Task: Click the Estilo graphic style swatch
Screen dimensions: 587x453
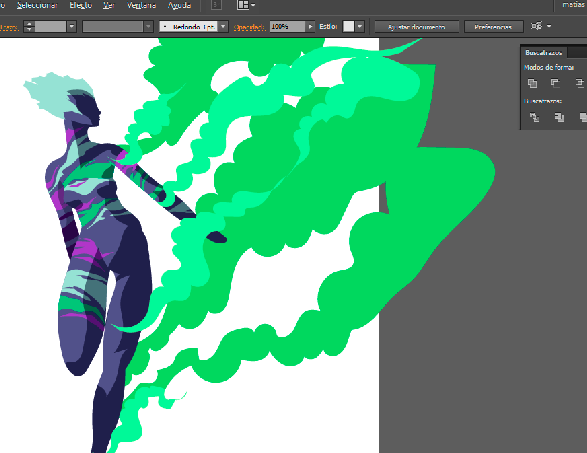Action: [x=349, y=27]
